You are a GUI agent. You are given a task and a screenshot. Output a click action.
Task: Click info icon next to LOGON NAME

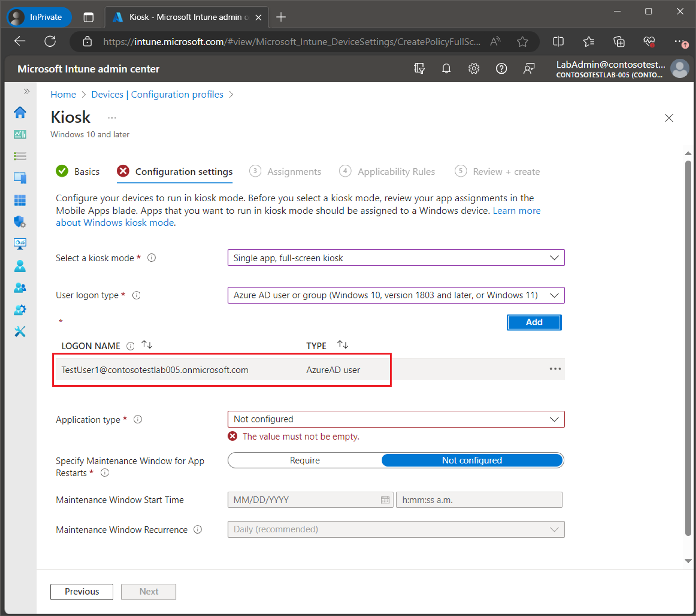pos(130,346)
